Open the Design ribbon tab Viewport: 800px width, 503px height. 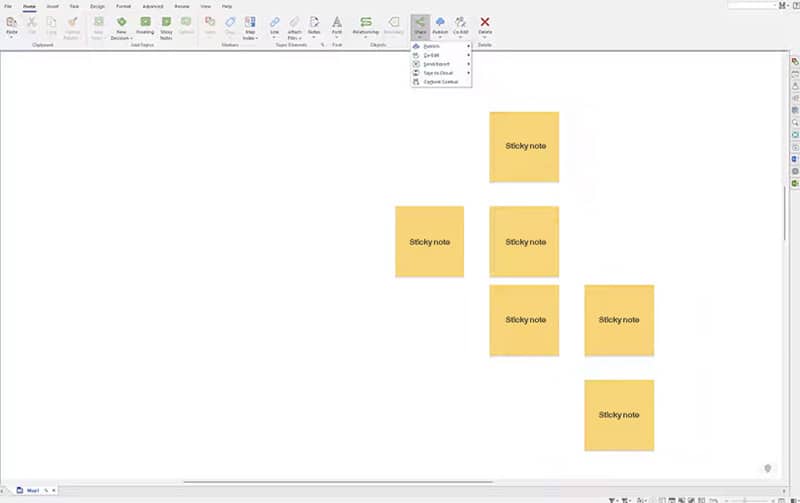tap(97, 6)
